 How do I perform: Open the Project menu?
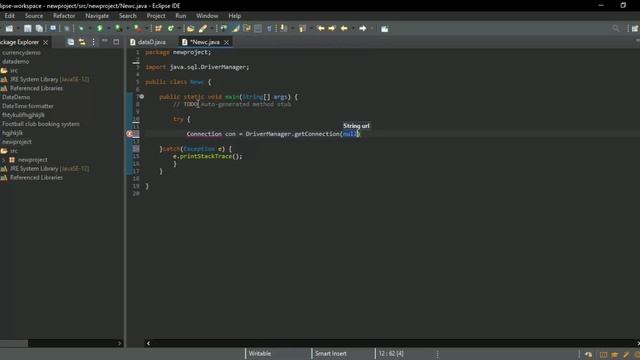click(156, 16)
